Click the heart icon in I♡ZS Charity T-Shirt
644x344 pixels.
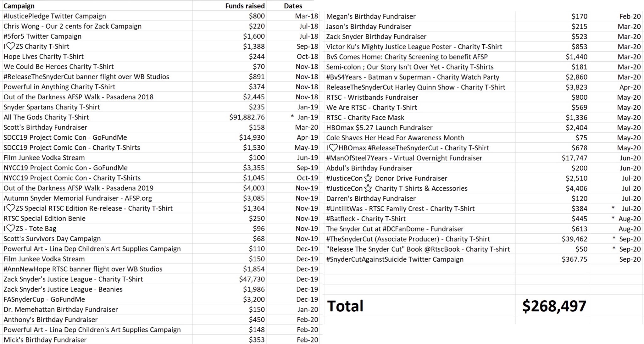[x=11, y=46]
